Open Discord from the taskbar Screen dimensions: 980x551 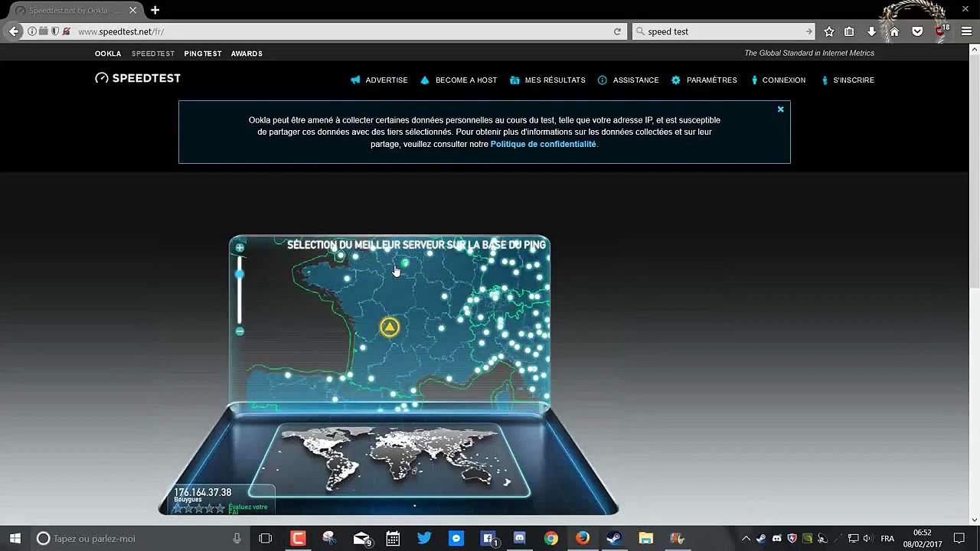point(519,539)
